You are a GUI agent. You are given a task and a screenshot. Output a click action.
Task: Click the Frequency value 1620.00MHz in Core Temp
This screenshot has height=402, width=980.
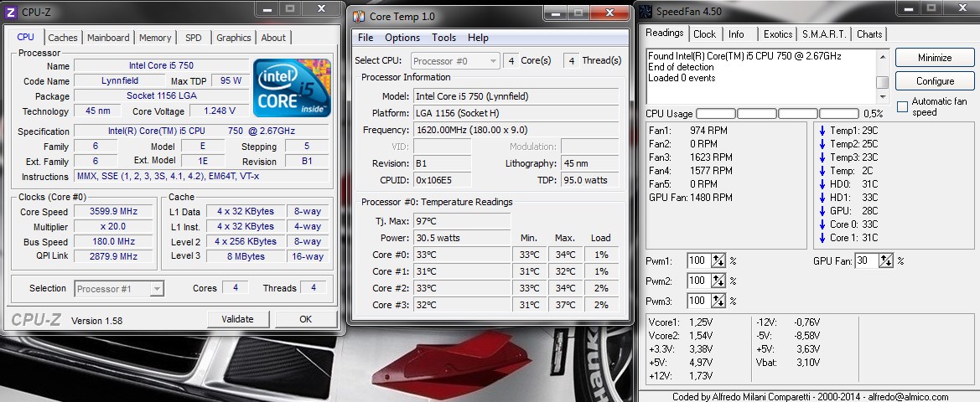(x=516, y=130)
